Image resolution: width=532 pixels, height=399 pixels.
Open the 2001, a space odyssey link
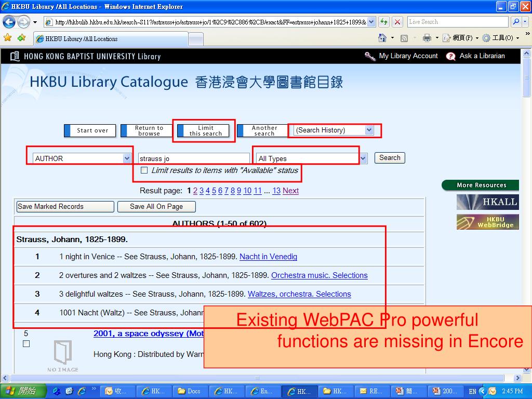(149, 334)
